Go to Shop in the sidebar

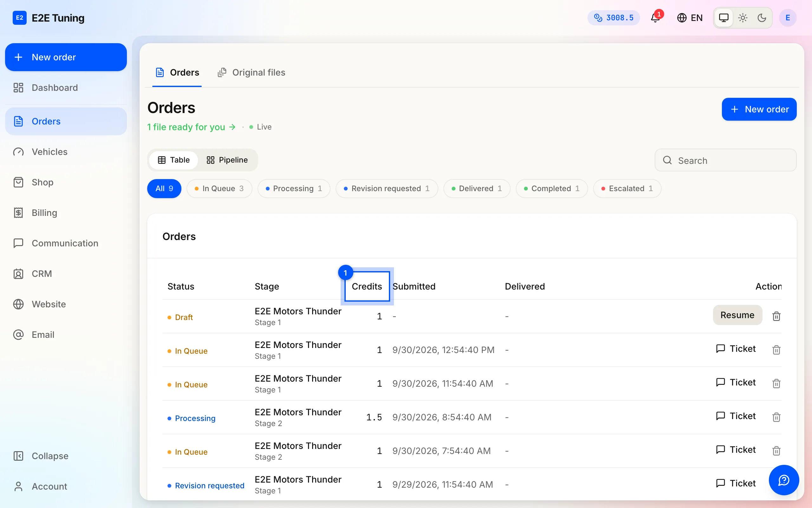(x=66, y=183)
